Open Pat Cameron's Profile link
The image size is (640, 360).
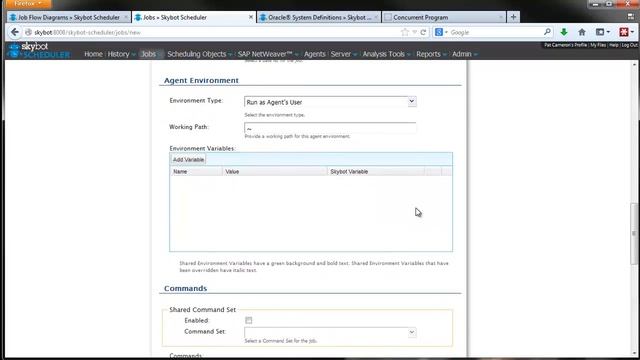[565, 45]
